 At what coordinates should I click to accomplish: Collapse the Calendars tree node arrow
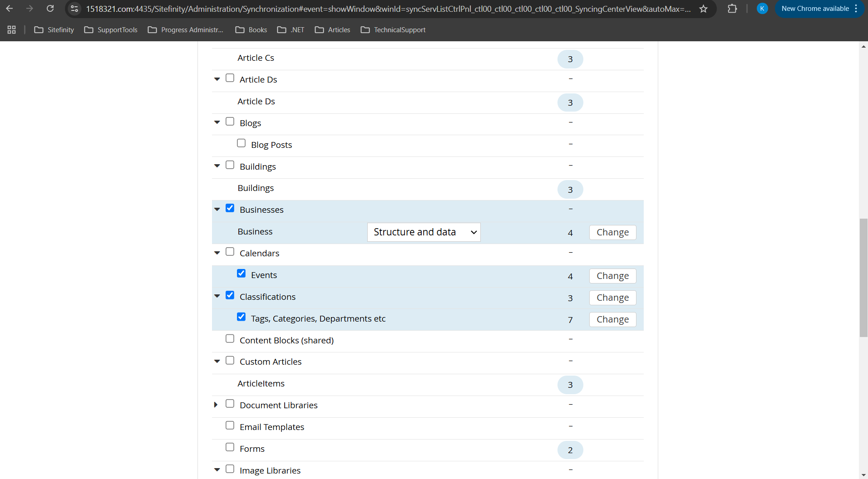pyautogui.click(x=217, y=253)
